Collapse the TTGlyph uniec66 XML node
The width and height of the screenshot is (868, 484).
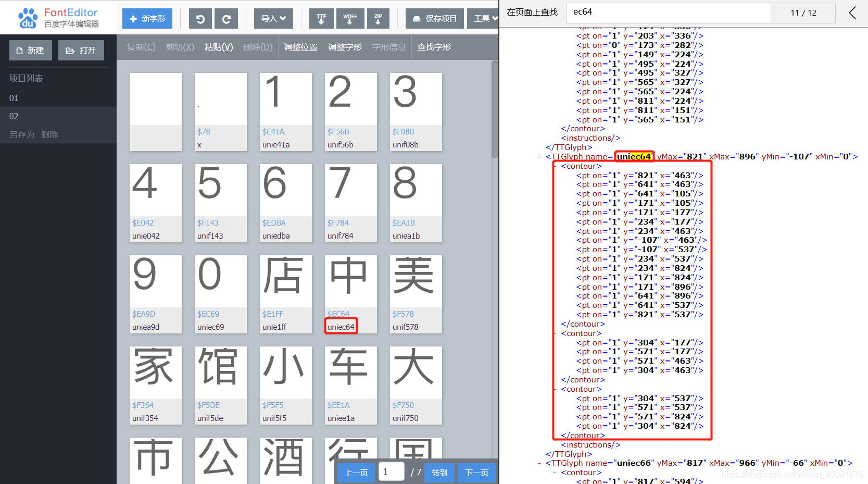point(539,463)
